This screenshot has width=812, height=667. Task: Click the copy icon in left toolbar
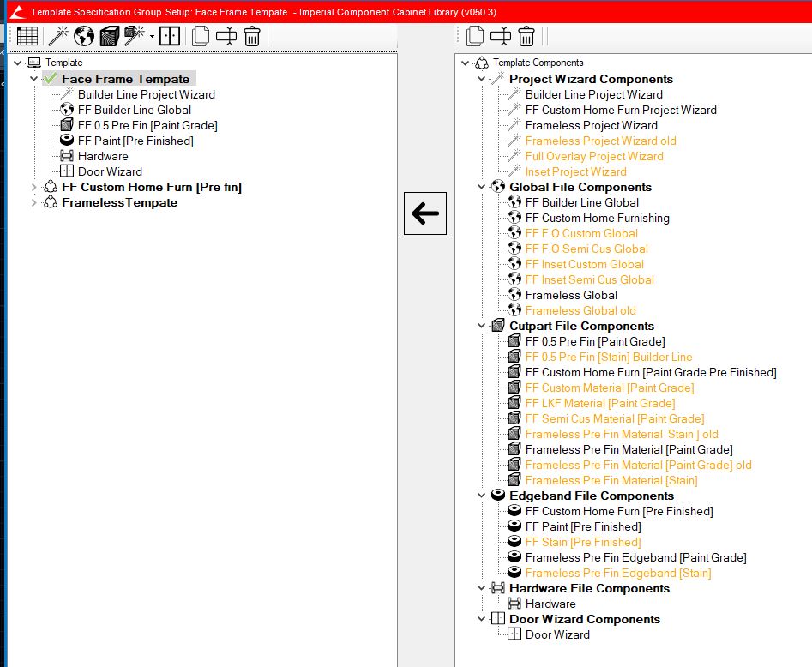201,36
